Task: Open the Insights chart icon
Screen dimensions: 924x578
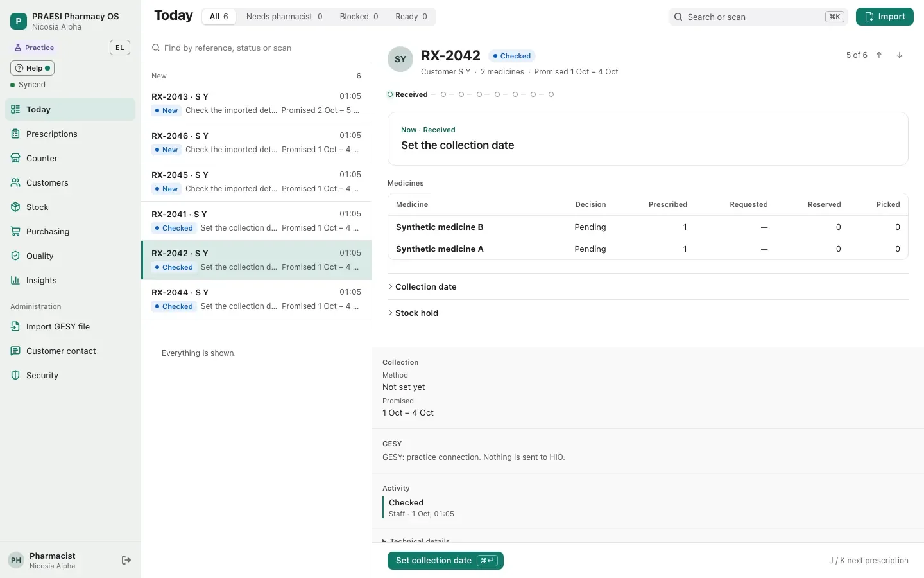Action: (x=15, y=281)
